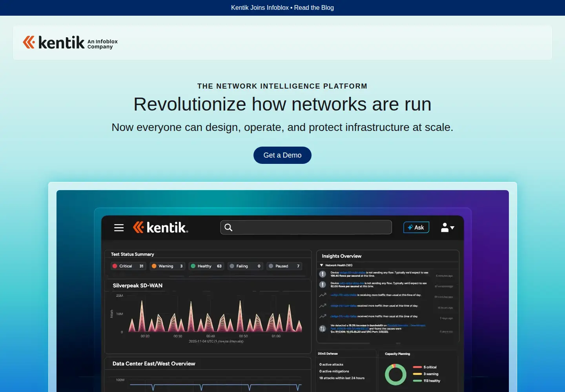565x392 pixels.
Task: Click the Ask AI button
Action: coord(416,227)
